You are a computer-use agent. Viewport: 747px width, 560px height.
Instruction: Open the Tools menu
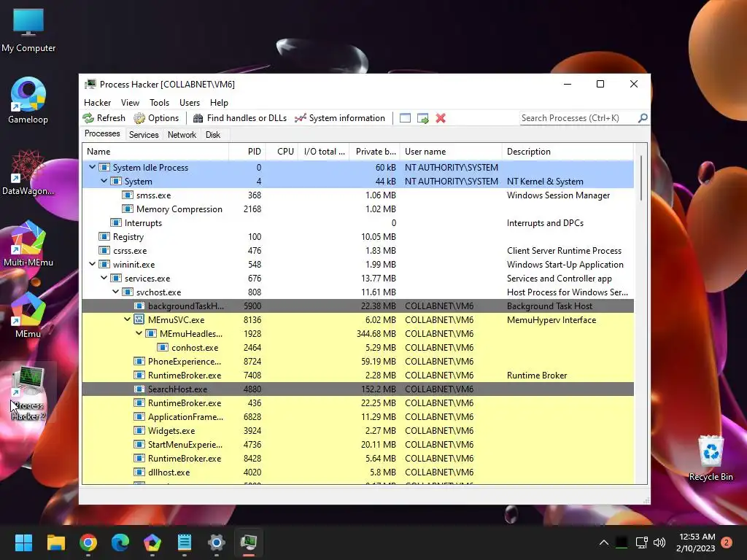[x=159, y=103]
